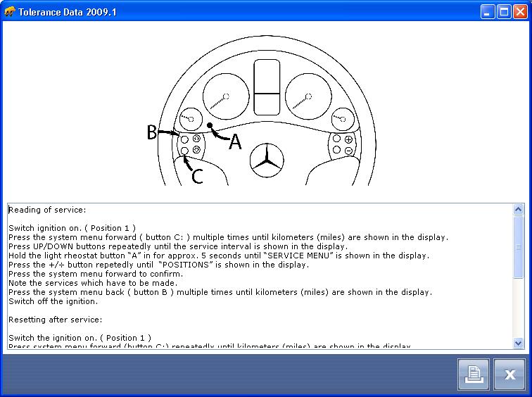Image resolution: width=532 pixels, height=397 pixels.
Task: Click the scrollbar down arrow of instructions
Action: point(518,343)
